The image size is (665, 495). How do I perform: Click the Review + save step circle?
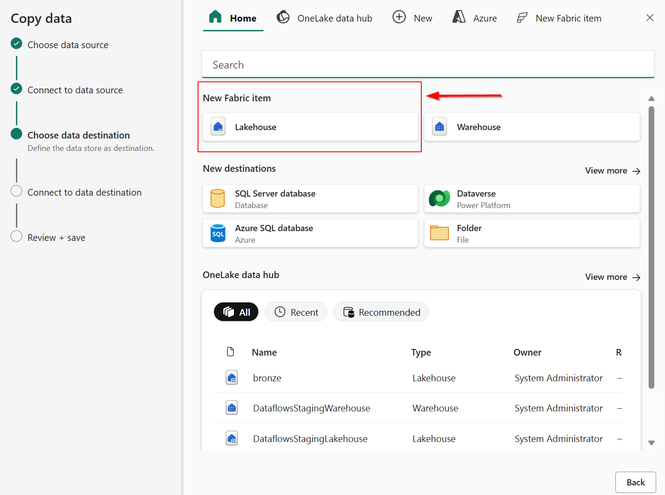(x=16, y=236)
